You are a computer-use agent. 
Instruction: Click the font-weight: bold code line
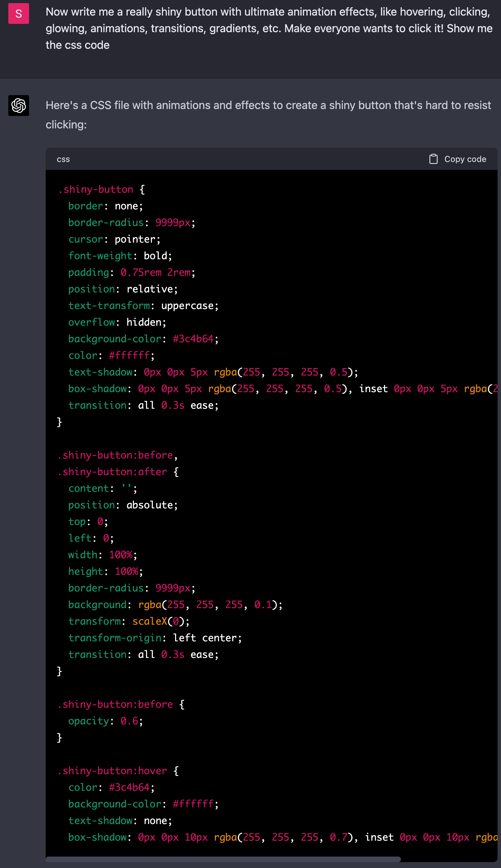pyautogui.click(x=120, y=256)
